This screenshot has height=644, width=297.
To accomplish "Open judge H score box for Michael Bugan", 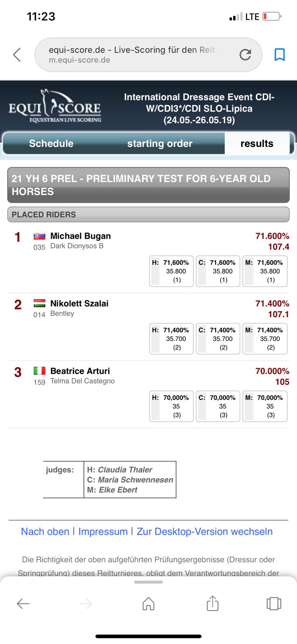I will click(172, 271).
